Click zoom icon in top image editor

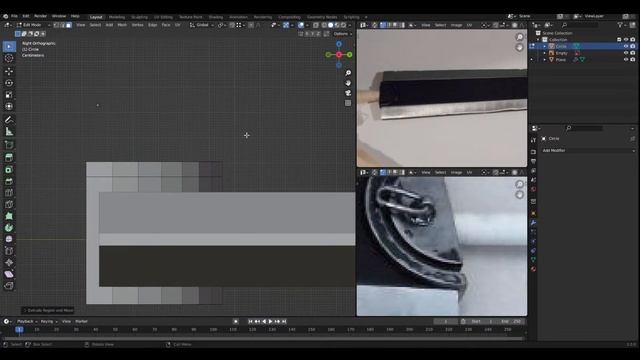(520, 38)
